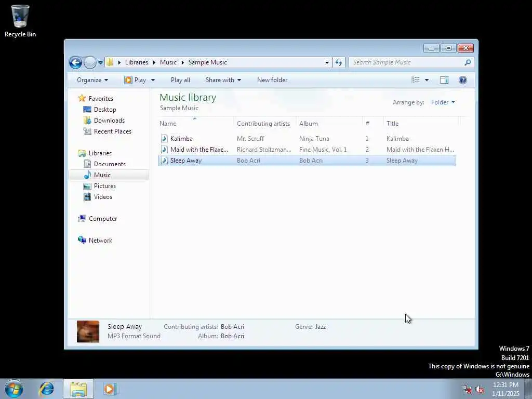
Task: Open Help with the question mark icon
Action: pos(463,80)
